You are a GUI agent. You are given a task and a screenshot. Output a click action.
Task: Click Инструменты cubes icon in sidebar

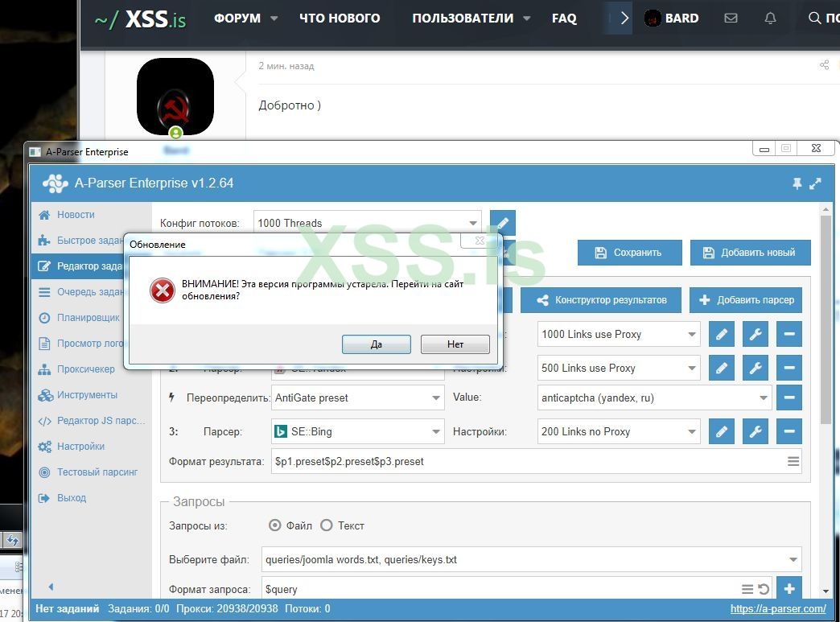tap(45, 395)
